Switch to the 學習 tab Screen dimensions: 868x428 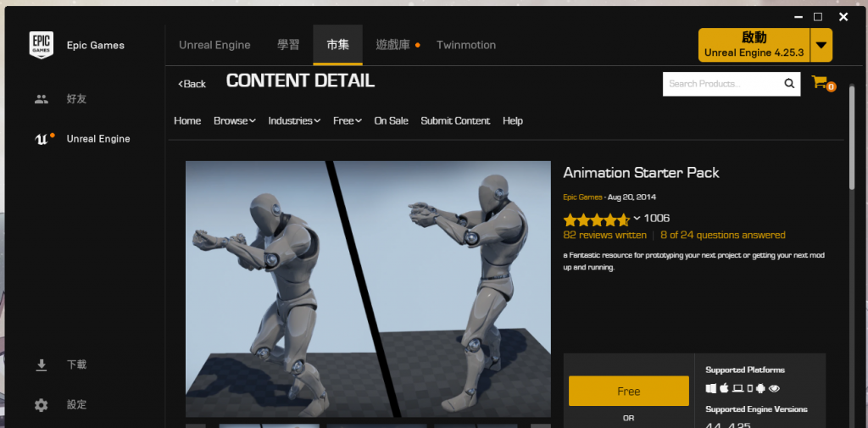[x=288, y=45]
